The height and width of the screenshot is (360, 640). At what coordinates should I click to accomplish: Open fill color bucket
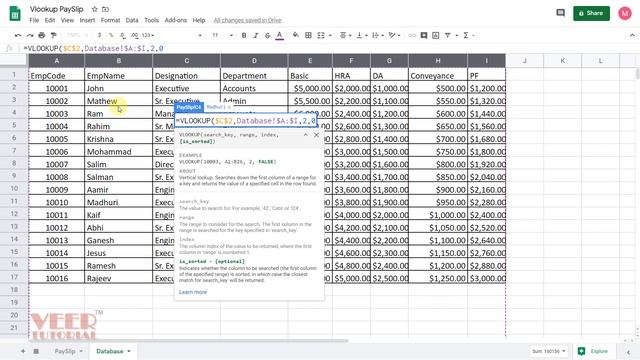click(296, 36)
